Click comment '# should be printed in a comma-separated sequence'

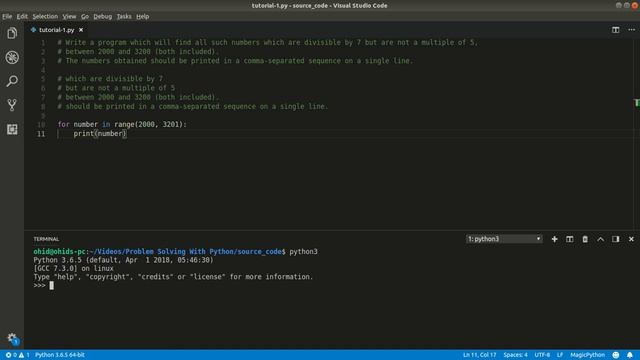click(x=193, y=107)
